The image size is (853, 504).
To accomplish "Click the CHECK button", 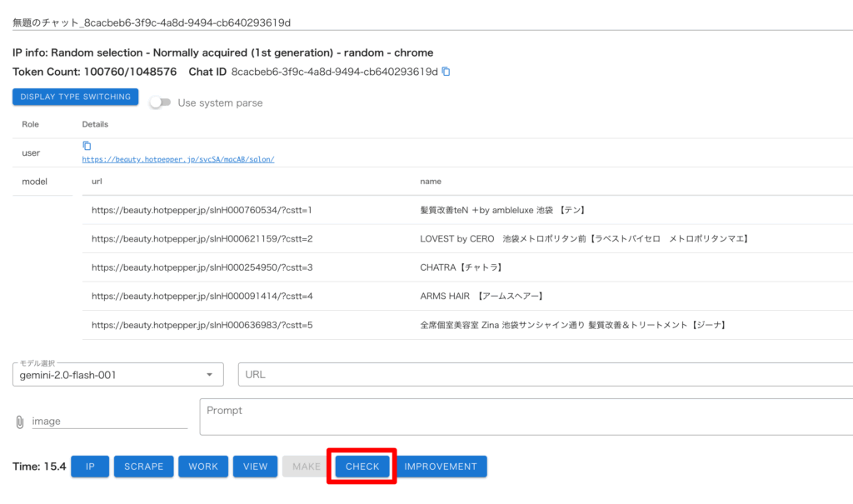I will (362, 467).
